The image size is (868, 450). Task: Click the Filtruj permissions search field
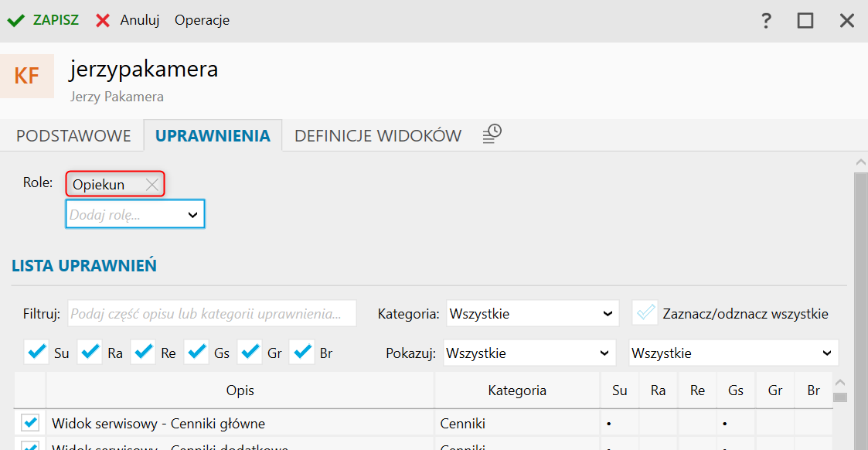coord(212,314)
